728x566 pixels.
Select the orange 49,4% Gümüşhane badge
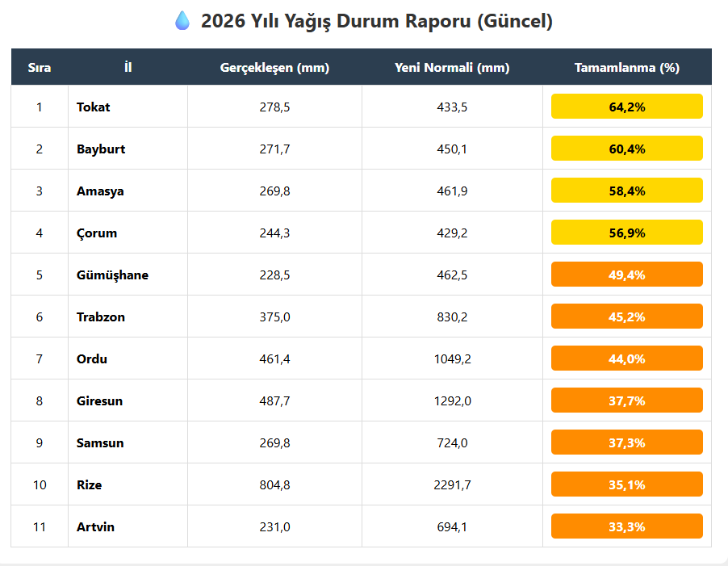tap(627, 275)
